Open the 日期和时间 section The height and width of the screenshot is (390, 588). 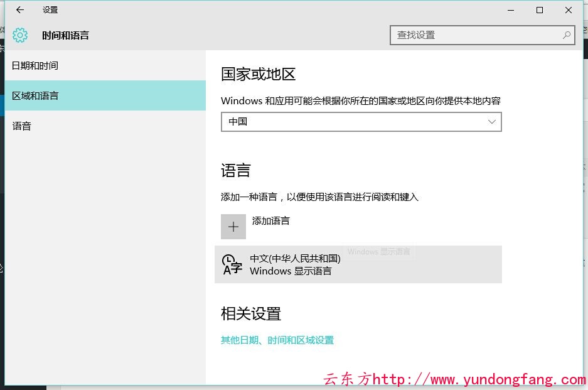coord(105,66)
